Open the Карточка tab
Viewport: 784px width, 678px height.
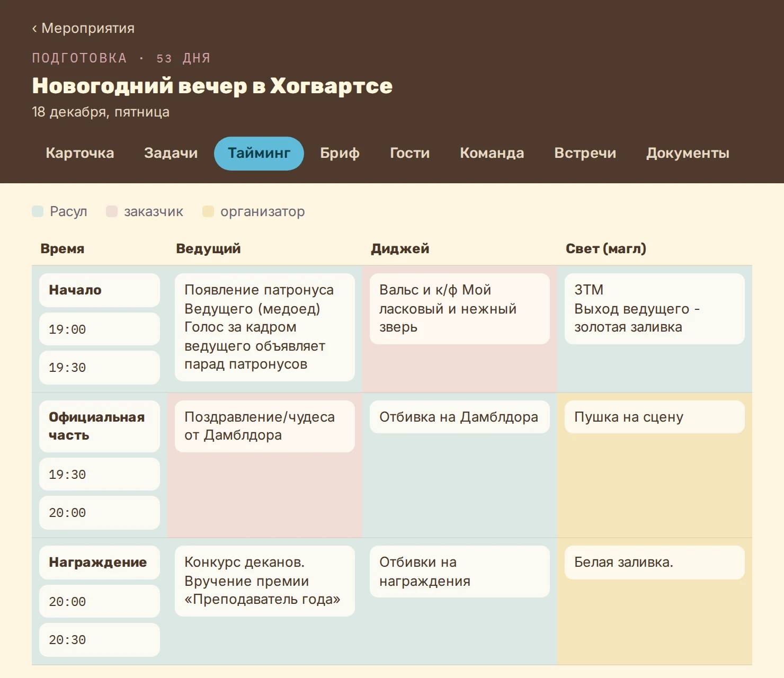(80, 153)
